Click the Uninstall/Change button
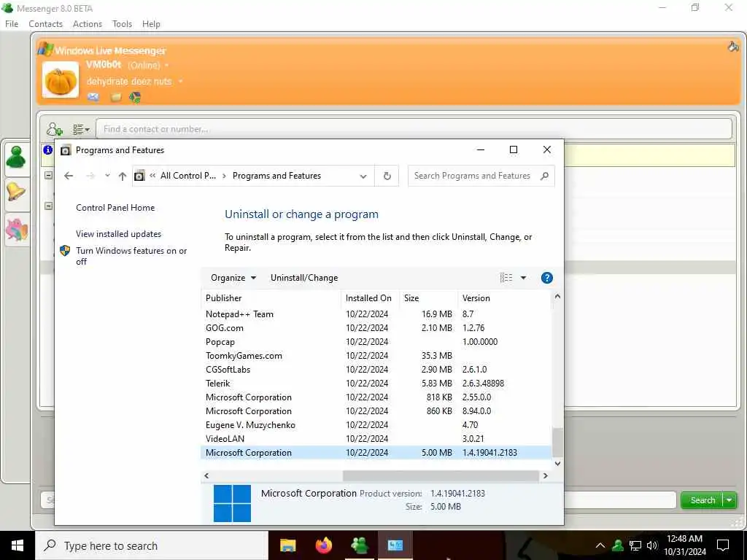The image size is (747, 560). [304, 278]
